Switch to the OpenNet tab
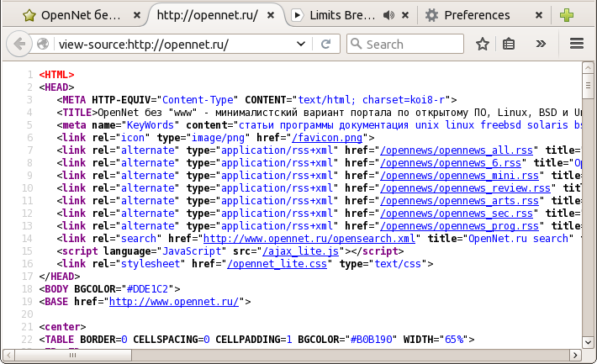The height and width of the screenshot is (364, 597). [x=74, y=15]
